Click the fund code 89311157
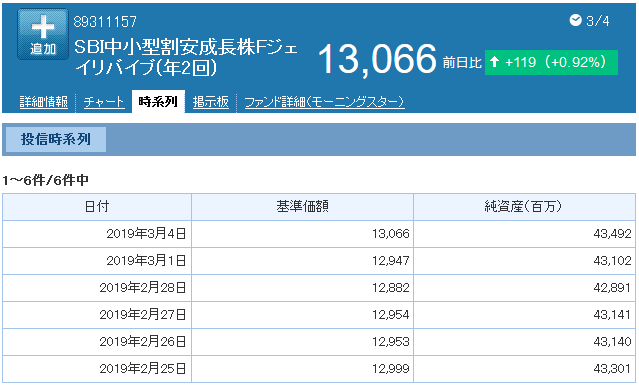Viewport: 639px width, 386px height. coord(105,22)
